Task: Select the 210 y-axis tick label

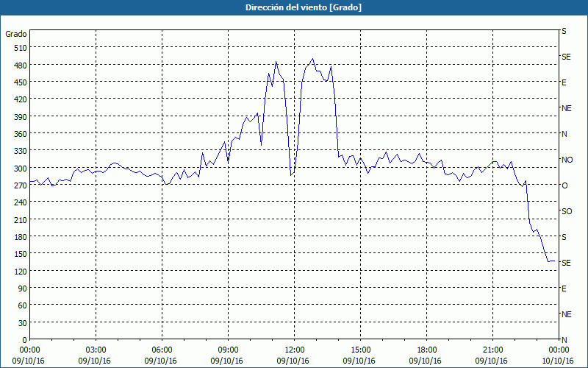Action: pyautogui.click(x=21, y=219)
